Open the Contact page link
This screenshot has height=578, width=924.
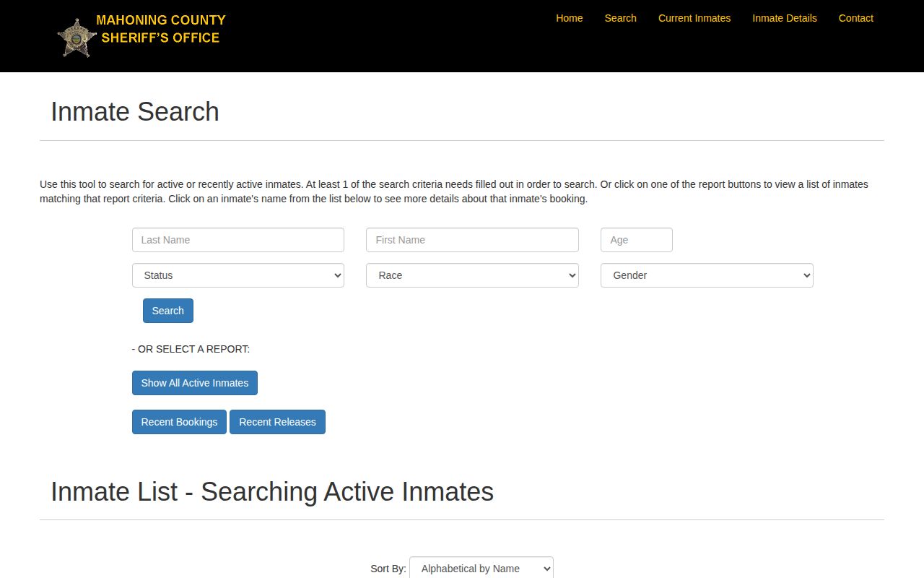point(855,18)
